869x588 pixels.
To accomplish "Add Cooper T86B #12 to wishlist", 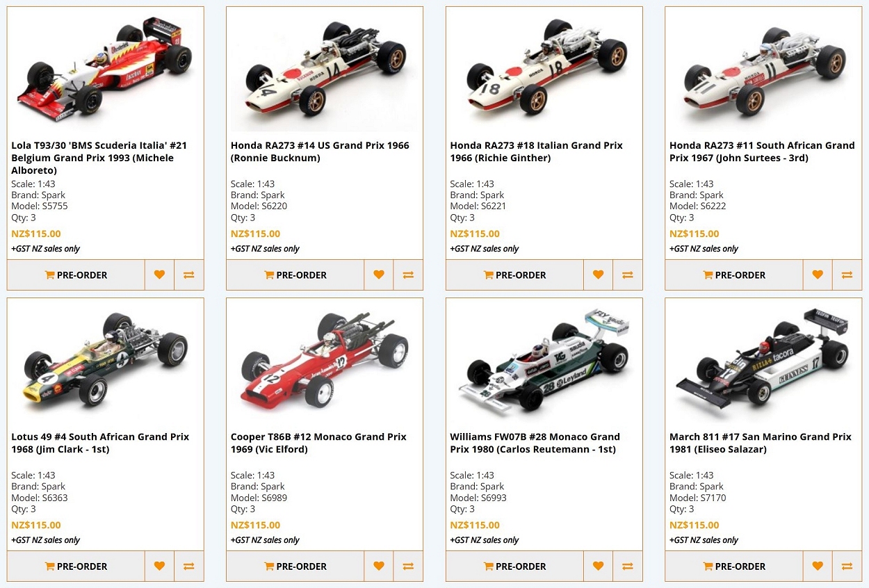I will [x=379, y=566].
